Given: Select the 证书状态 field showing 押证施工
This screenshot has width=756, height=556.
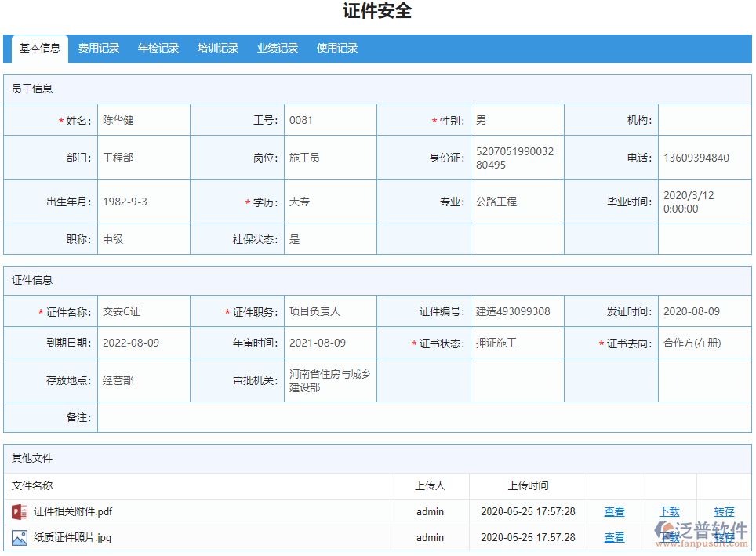Looking at the screenshot, I should [517, 343].
